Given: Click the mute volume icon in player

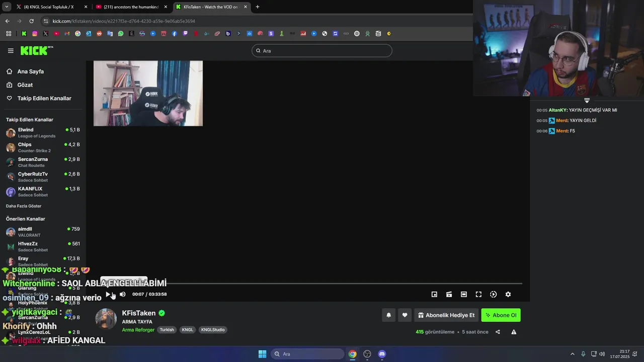Looking at the screenshot, I should coord(122,294).
